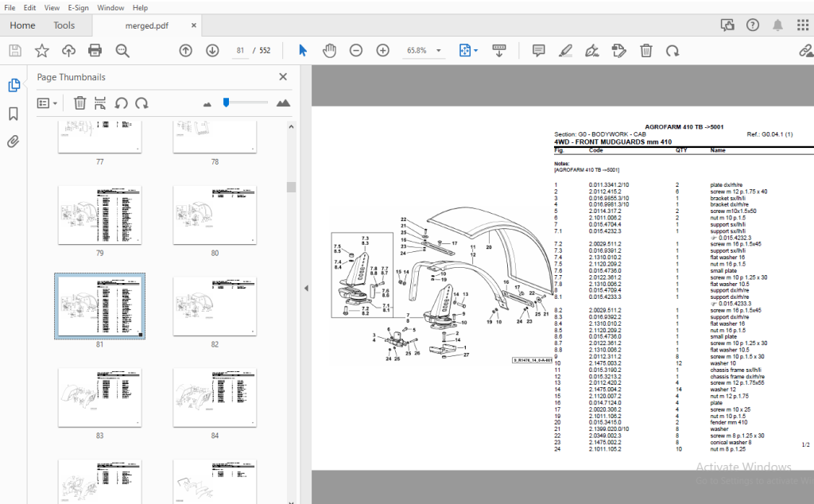Screen dimensions: 814x504
Task: Open the Edit menu
Action: click(29, 8)
